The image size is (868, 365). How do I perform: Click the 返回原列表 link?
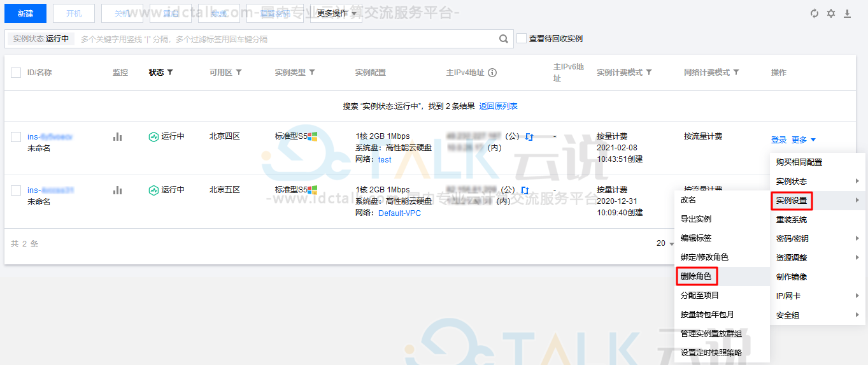(499, 106)
